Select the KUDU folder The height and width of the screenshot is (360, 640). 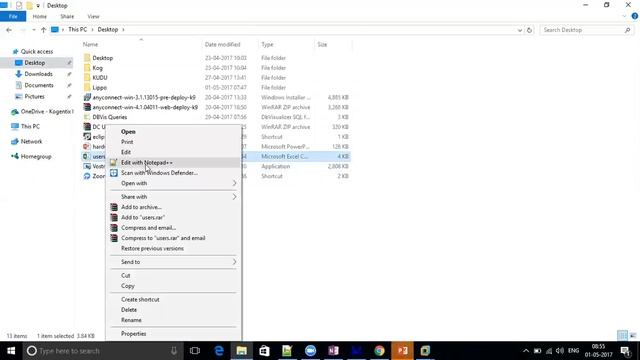100,78
